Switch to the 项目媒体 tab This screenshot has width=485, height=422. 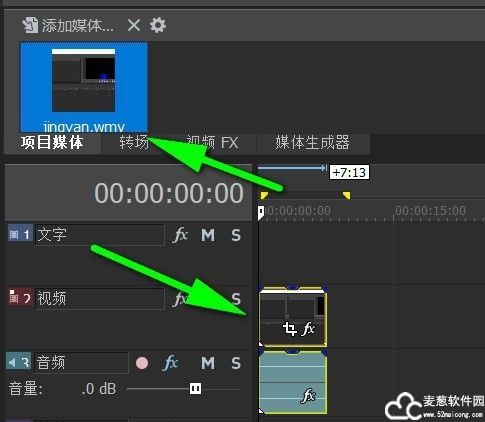[x=52, y=143]
